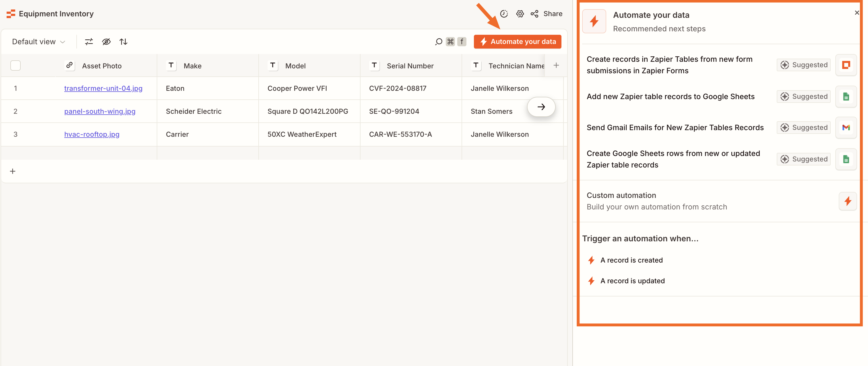Select Send Gmail Emails for New Records

[721, 128]
